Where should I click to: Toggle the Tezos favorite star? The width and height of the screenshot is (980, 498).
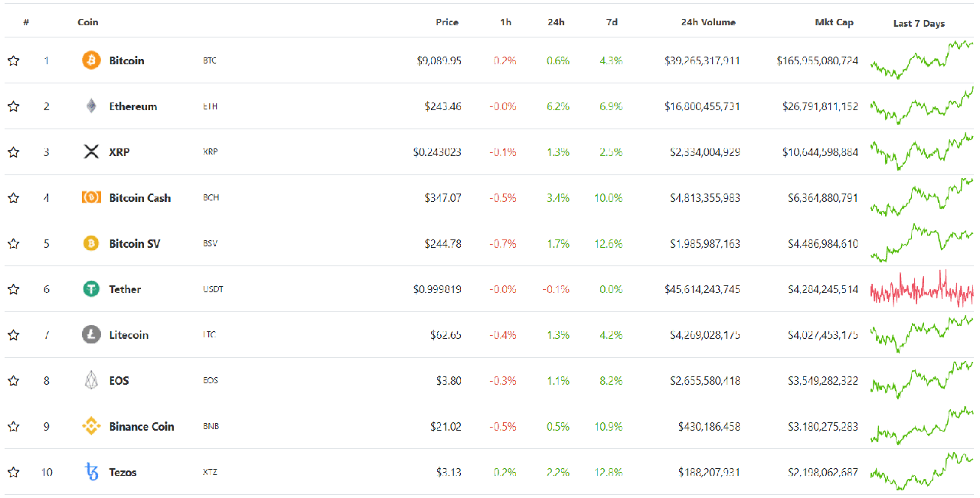(x=13, y=472)
